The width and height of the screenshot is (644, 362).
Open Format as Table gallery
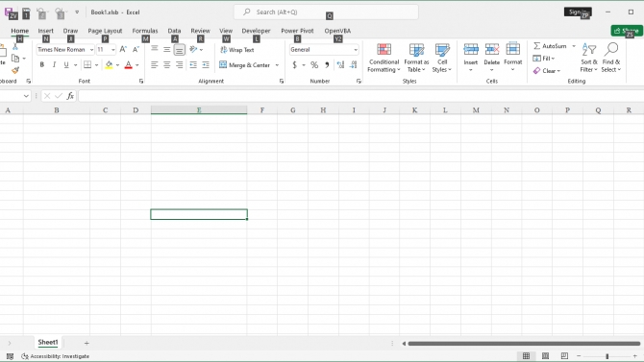[416, 58]
